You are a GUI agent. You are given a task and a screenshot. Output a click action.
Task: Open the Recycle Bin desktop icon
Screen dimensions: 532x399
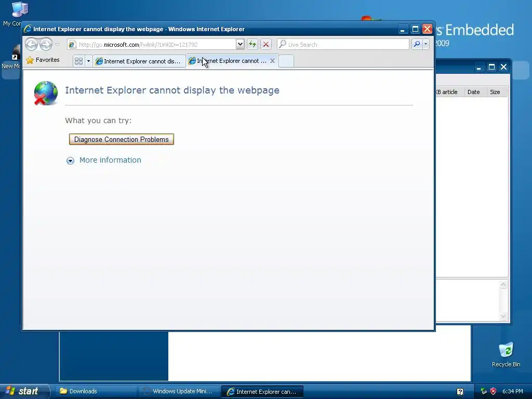click(506, 354)
